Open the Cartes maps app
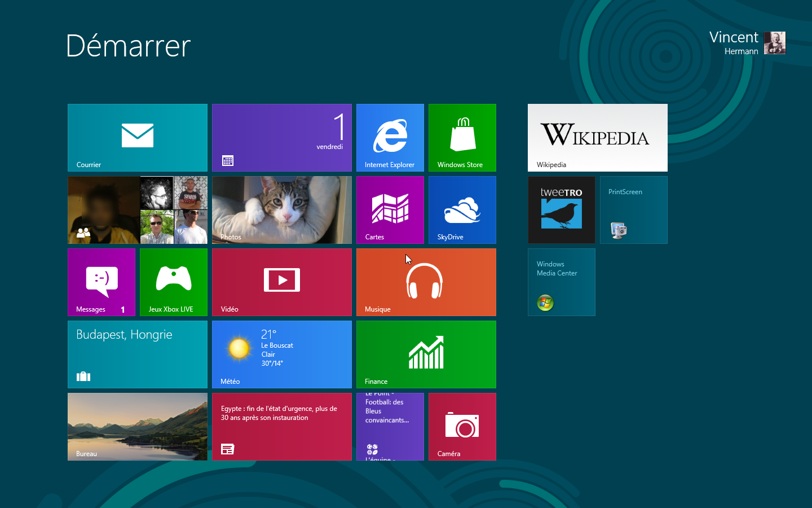Viewport: 812px width, 508px height. [x=390, y=209]
